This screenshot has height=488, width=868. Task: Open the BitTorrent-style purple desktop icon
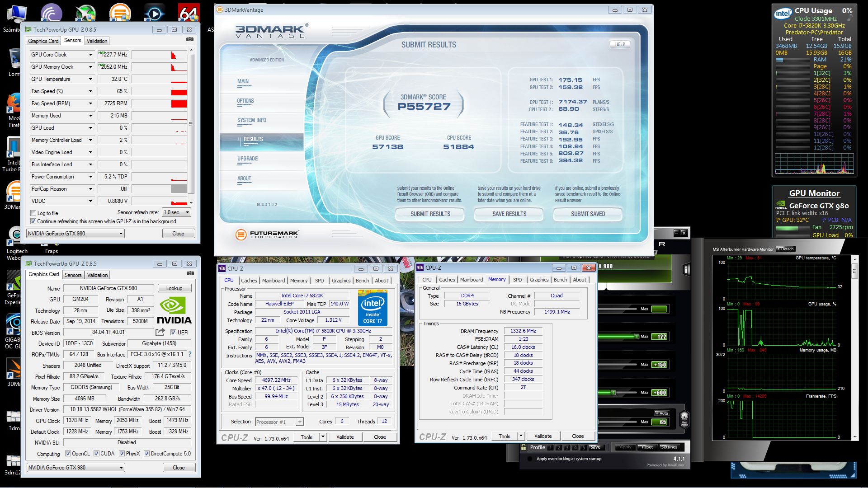51,13
